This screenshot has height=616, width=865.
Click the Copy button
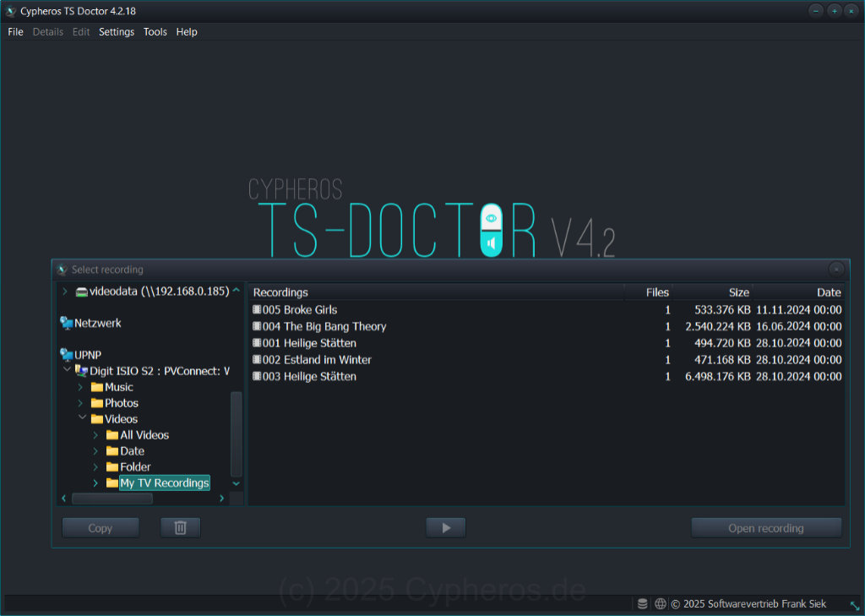tap(100, 526)
